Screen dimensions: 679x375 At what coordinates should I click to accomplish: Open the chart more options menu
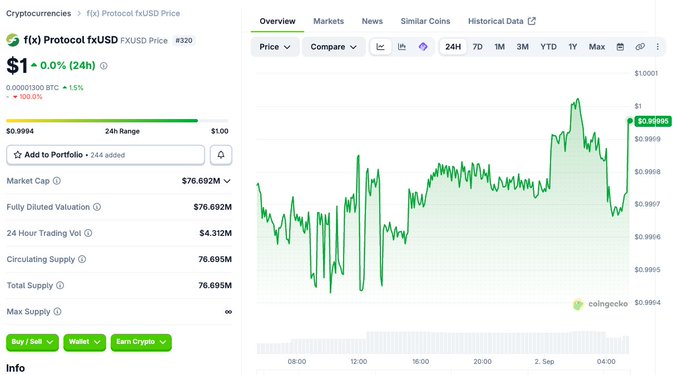(x=658, y=47)
